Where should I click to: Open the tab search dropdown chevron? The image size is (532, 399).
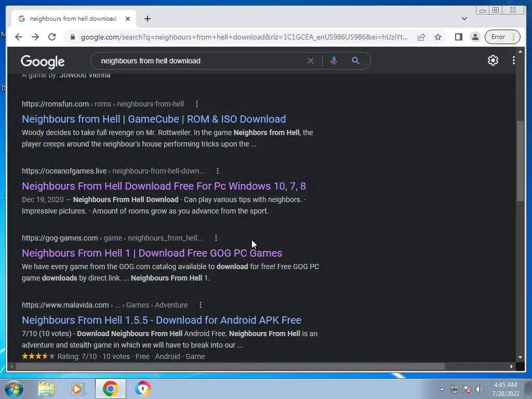point(464,19)
